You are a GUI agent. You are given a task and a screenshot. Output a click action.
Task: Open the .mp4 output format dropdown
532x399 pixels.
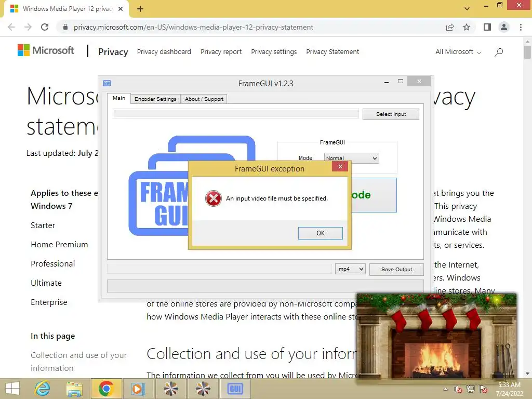click(350, 269)
